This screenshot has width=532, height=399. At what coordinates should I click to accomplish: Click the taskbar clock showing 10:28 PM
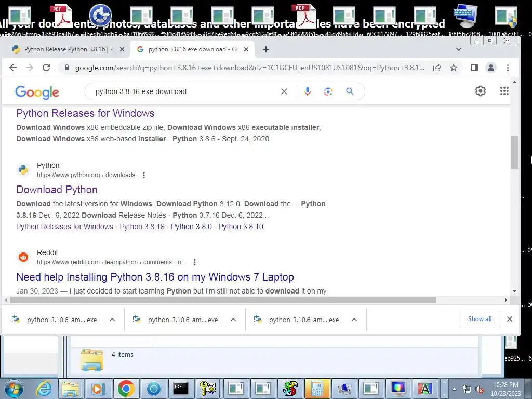(x=506, y=389)
